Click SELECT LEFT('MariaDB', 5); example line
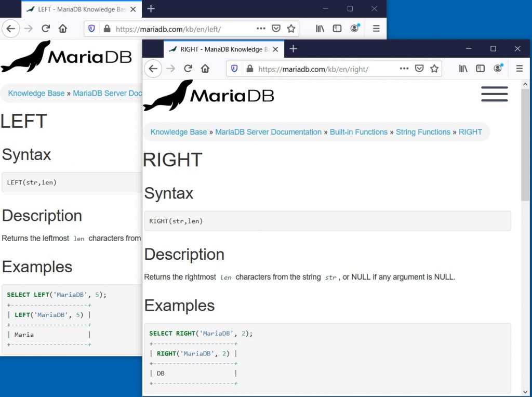This screenshot has height=397, width=532. pos(57,295)
